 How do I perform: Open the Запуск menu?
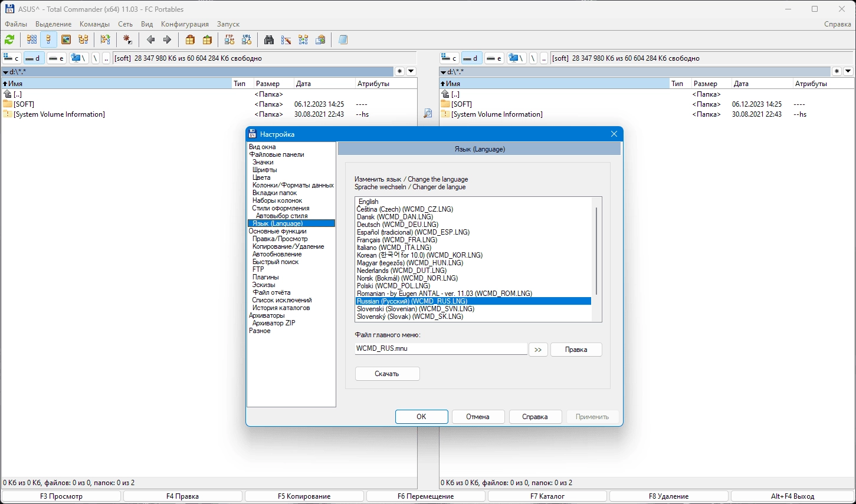228,24
